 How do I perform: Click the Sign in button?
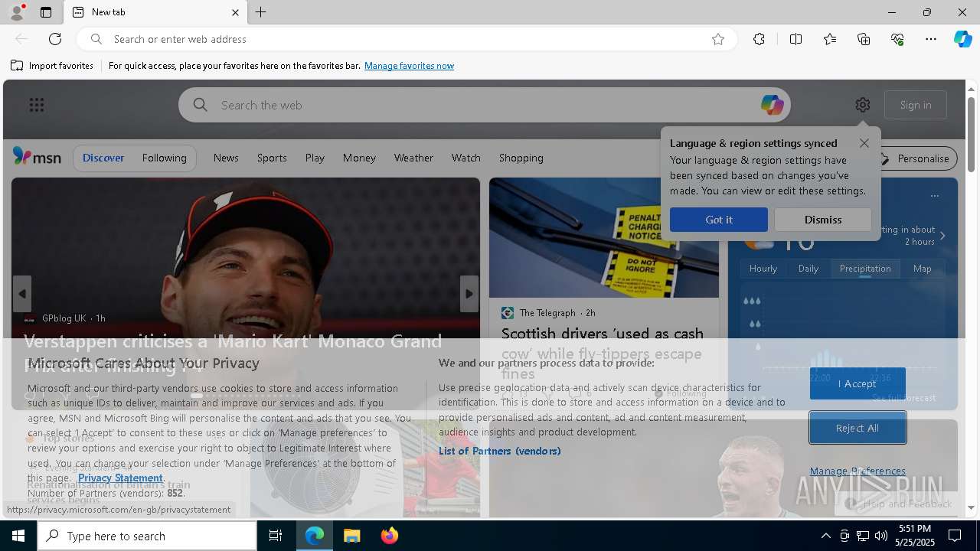tap(916, 105)
